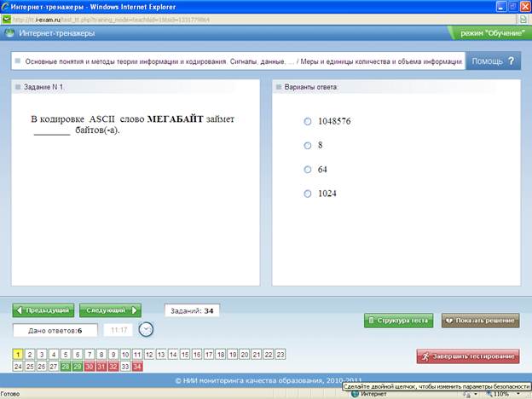Select question box 20
This screenshot has height=399, width=532.
click(245, 355)
